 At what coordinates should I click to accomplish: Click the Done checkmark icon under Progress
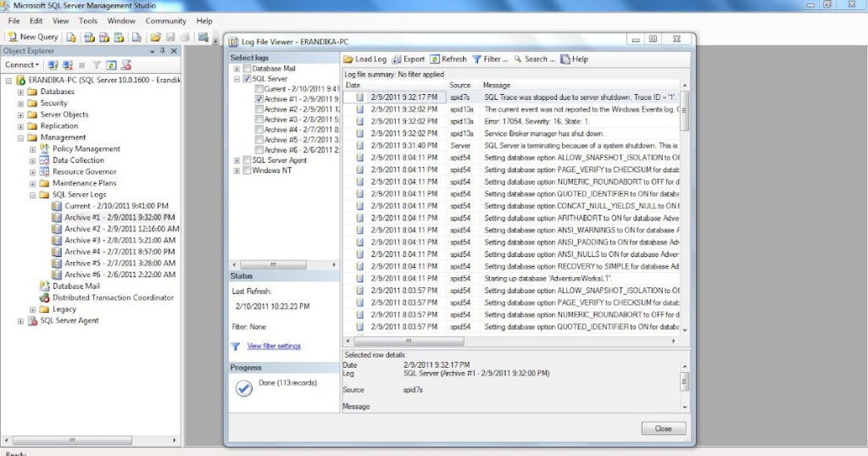tap(243, 388)
